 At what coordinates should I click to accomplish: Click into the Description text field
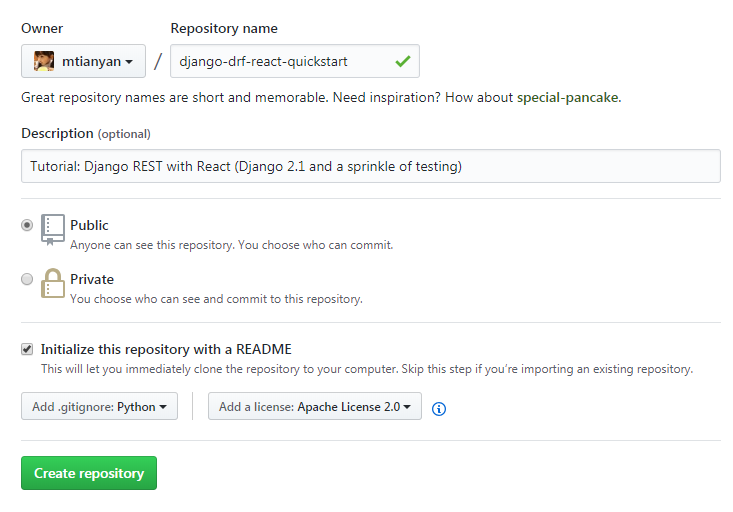[x=370, y=166]
